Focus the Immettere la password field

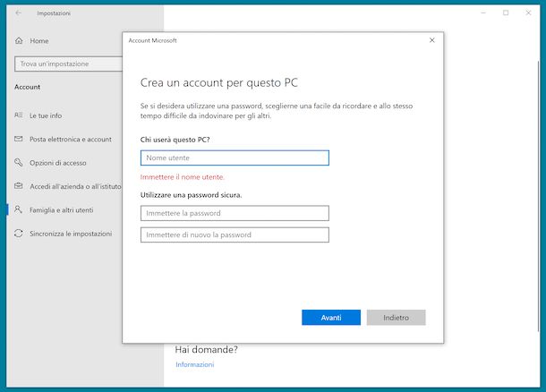235,213
